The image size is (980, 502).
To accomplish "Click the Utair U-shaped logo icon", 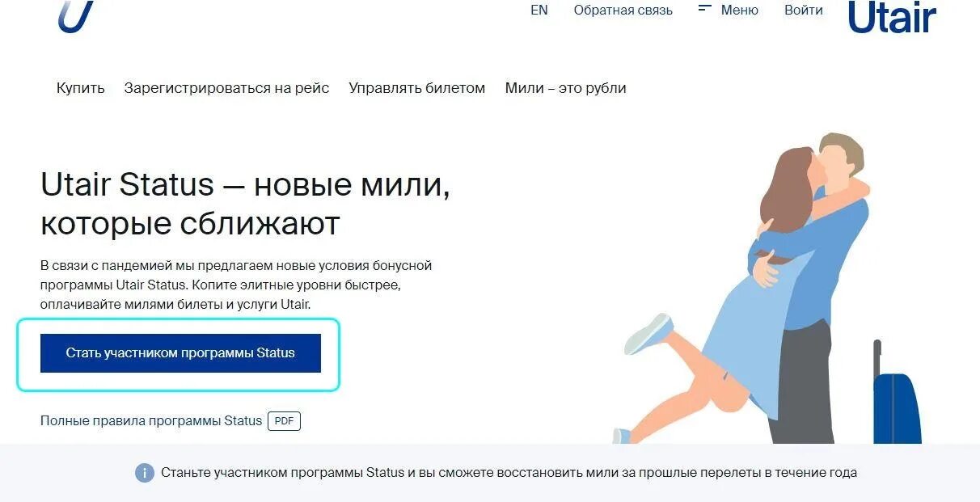I will point(76,15).
